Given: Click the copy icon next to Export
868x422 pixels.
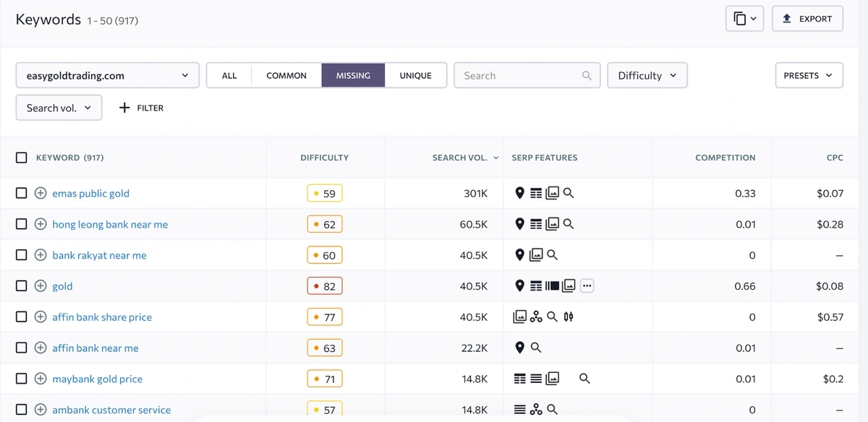Looking at the screenshot, I should click(744, 19).
